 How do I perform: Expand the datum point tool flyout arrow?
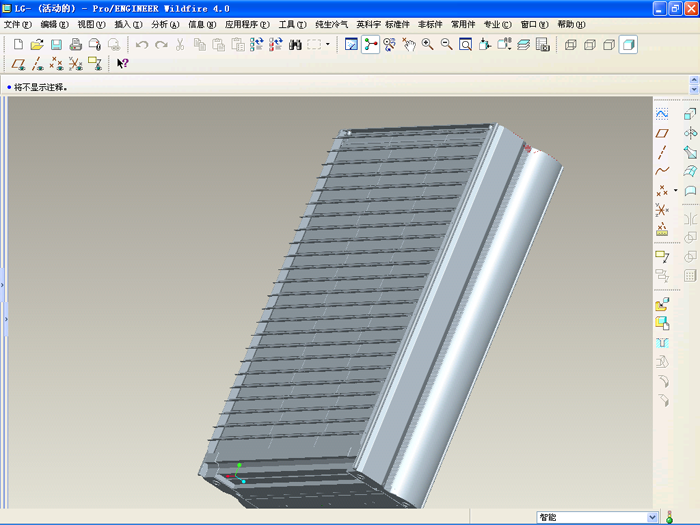coord(675,190)
